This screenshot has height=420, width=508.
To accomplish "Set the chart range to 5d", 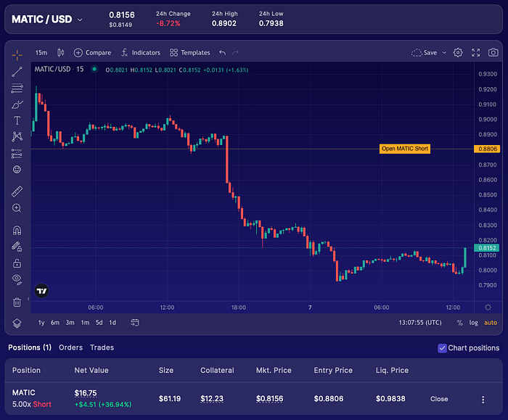I will click(99, 323).
